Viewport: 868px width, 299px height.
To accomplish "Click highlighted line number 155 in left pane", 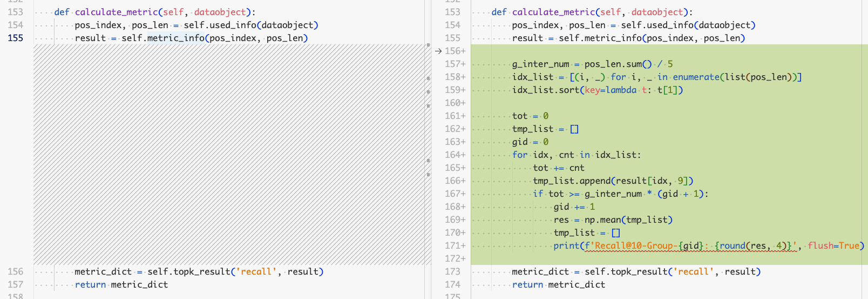I will pos(16,38).
